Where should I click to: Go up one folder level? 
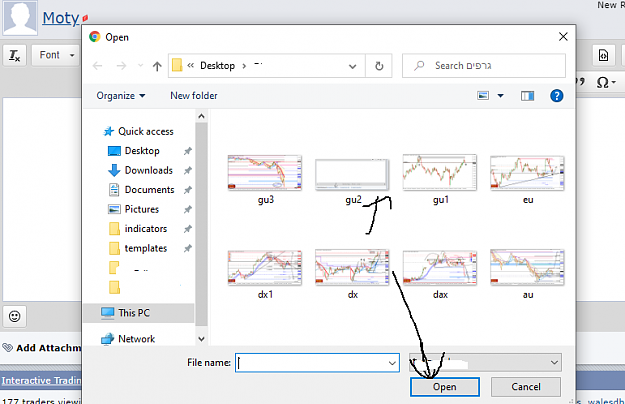[157, 66]
